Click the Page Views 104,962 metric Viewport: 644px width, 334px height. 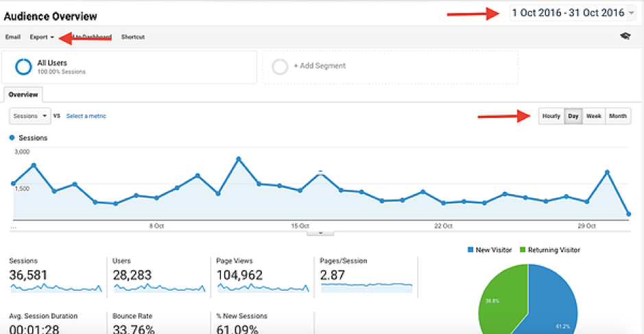point(239,275)
